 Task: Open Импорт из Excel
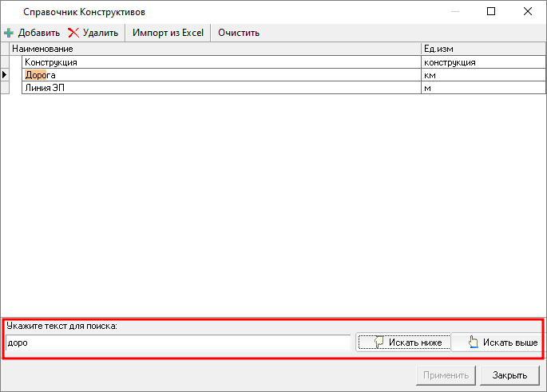[x=168, y=33]
